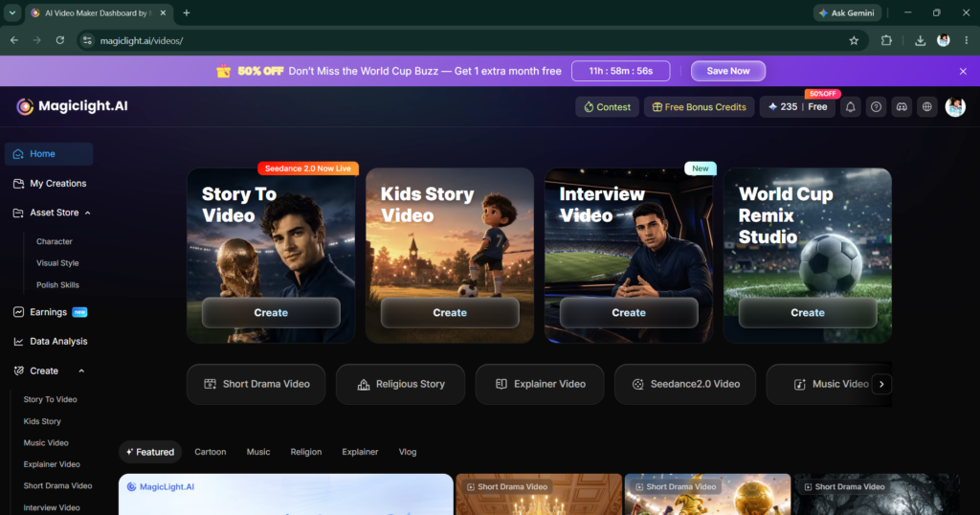
Task: Reload the page
Action: (60, 40)
